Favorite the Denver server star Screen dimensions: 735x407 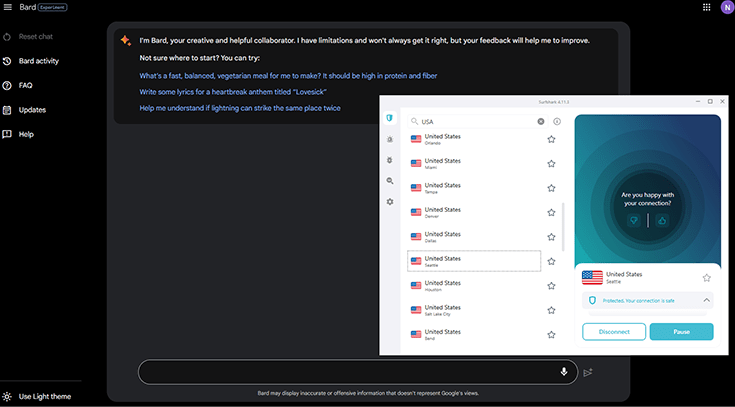(x=551, y=212)
